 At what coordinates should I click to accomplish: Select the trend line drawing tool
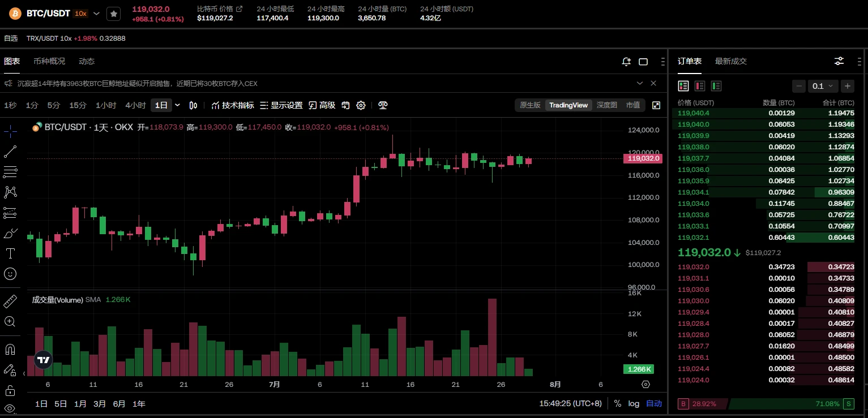(10, 151)
